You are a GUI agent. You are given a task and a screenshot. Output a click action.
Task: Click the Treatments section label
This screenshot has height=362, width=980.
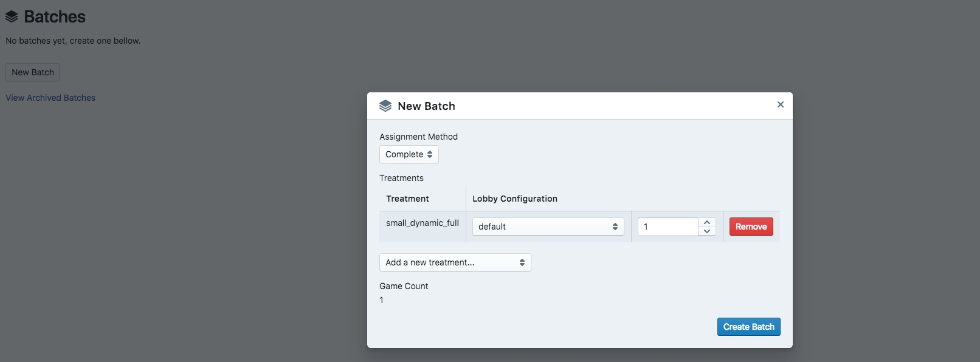point(401,178)
